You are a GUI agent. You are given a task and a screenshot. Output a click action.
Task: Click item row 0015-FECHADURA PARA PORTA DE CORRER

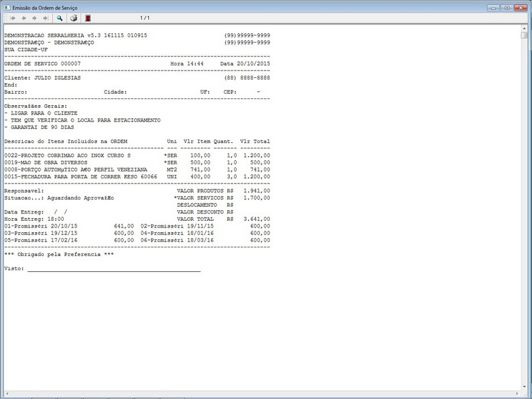137,177
